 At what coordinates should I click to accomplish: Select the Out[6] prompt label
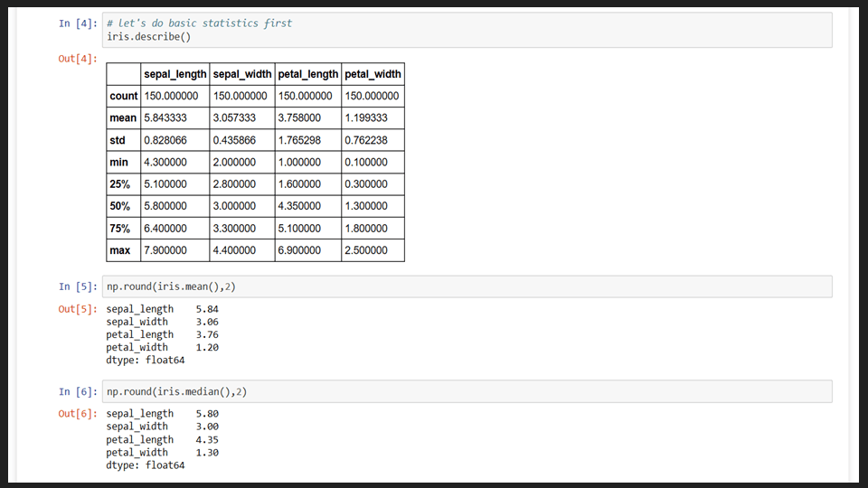tap(78, 414)
